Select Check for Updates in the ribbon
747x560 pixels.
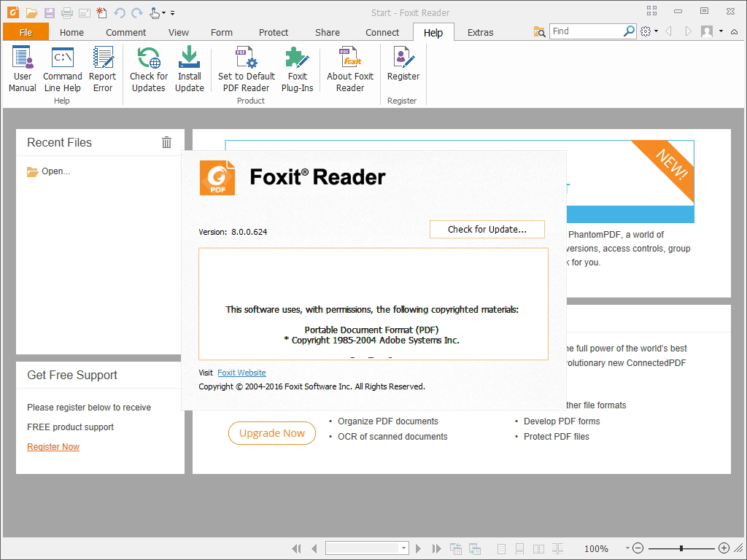pos(148,69)
